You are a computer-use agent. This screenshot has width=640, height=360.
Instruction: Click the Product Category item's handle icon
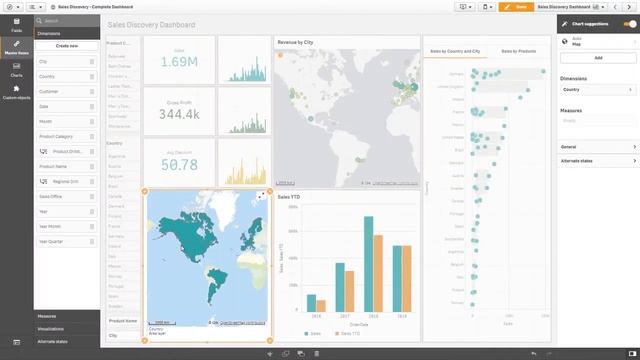click(92, 137)
